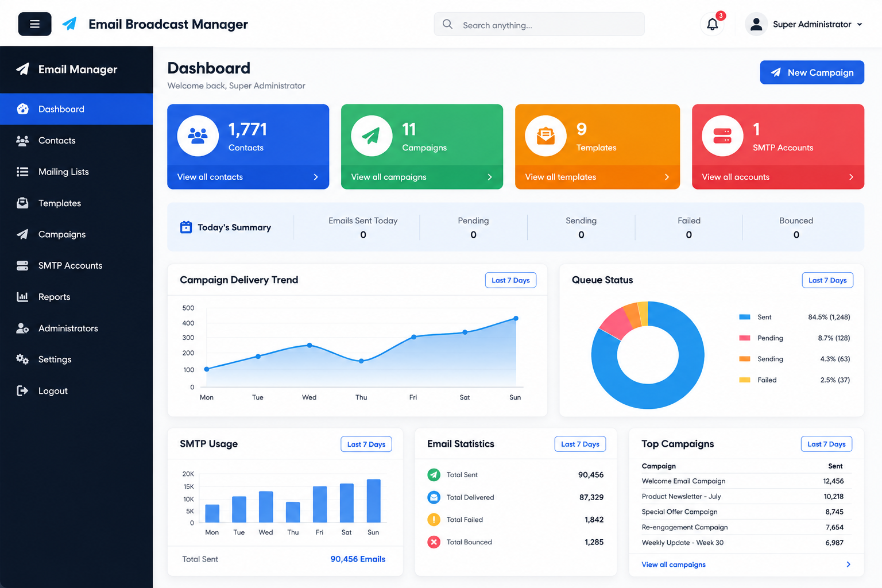882x588 pixels.
Task: Click the Dashboard palette icon in sidebar
Action: 22,109
